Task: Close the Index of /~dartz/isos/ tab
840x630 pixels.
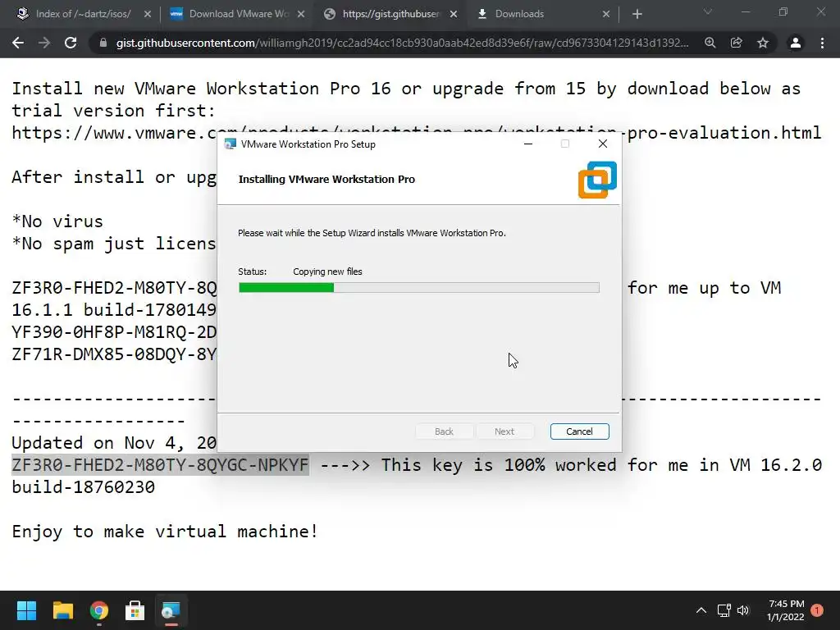Action: tap(148, 15)
